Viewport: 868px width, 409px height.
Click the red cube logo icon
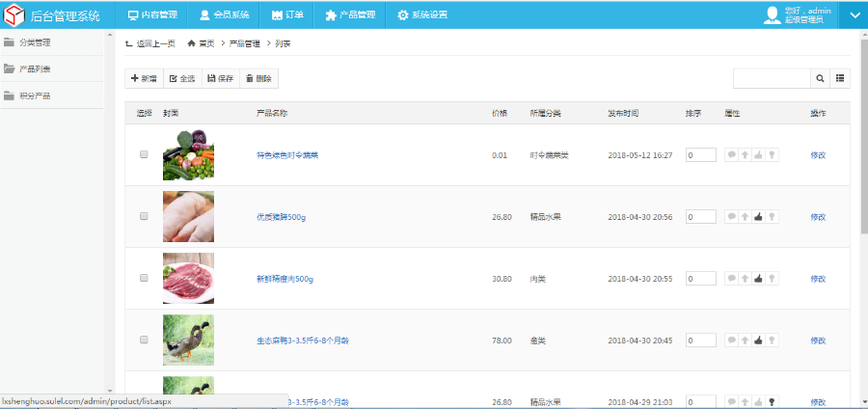[x=14, y=14]
